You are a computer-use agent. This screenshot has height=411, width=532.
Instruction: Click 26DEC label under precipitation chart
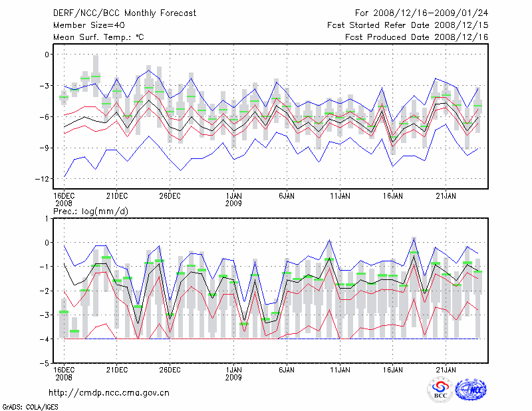click(170, 369)
